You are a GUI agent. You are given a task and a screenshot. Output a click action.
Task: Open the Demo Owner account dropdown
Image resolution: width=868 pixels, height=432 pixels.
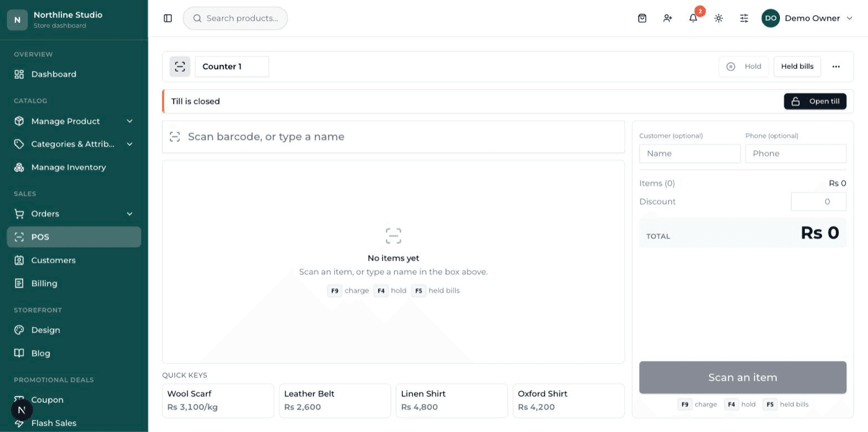click(808, 19)
